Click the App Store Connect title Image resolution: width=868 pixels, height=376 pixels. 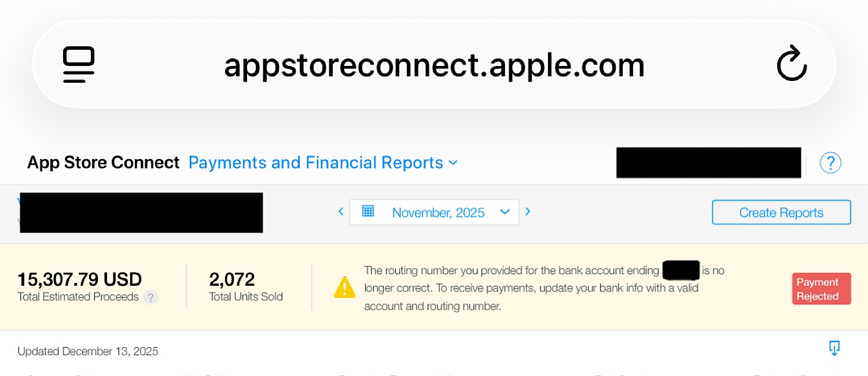pos(104,163)
